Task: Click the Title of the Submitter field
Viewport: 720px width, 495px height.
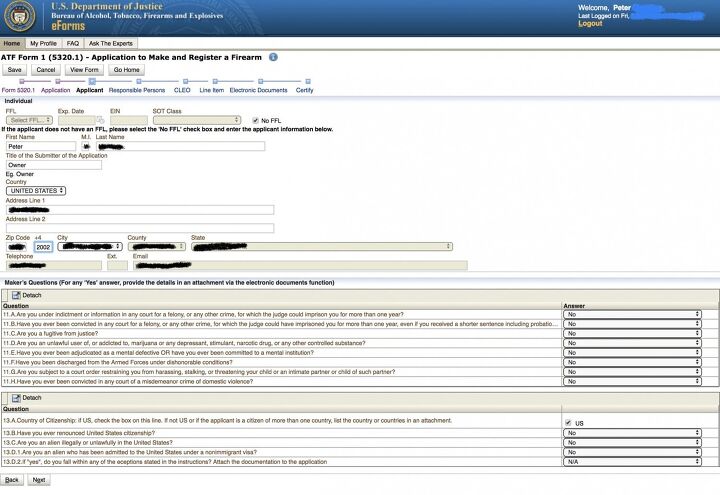Action: coord(54,165)
